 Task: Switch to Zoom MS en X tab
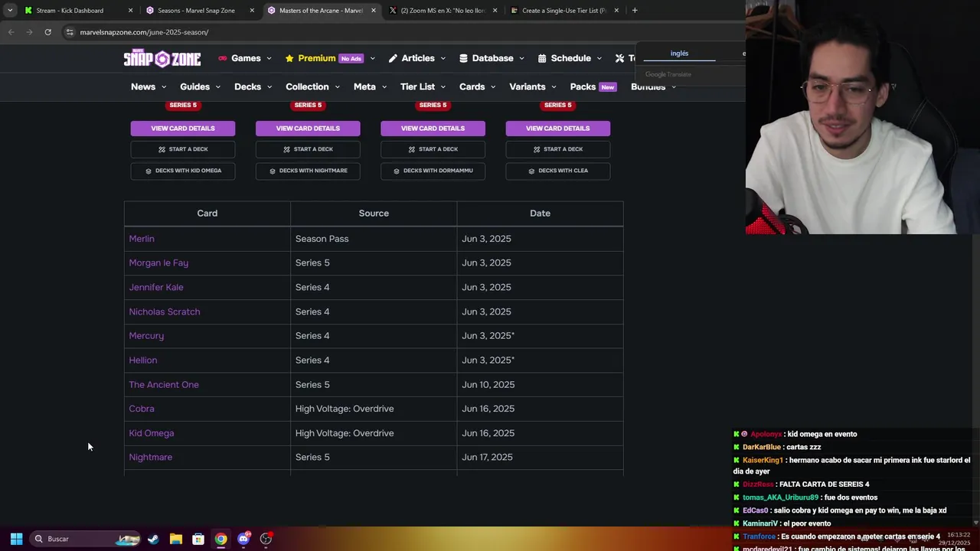tap(443, 11)
